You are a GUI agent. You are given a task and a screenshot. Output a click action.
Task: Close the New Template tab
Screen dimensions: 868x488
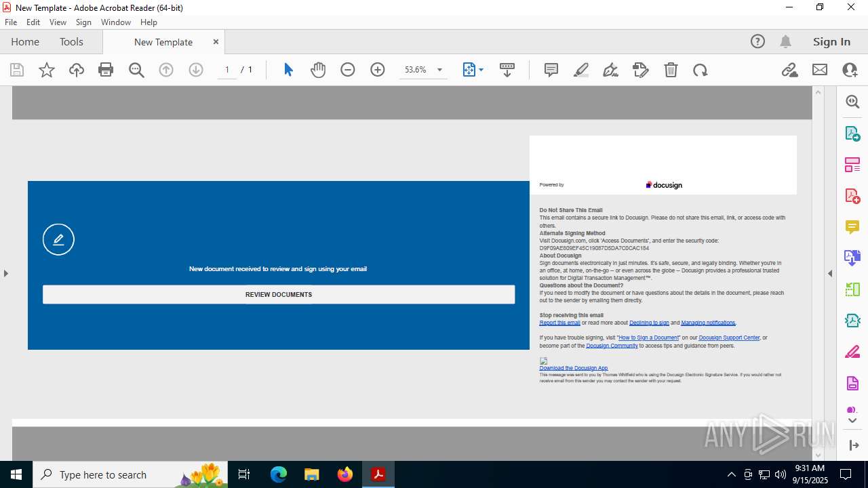click(x=216, y=41)
